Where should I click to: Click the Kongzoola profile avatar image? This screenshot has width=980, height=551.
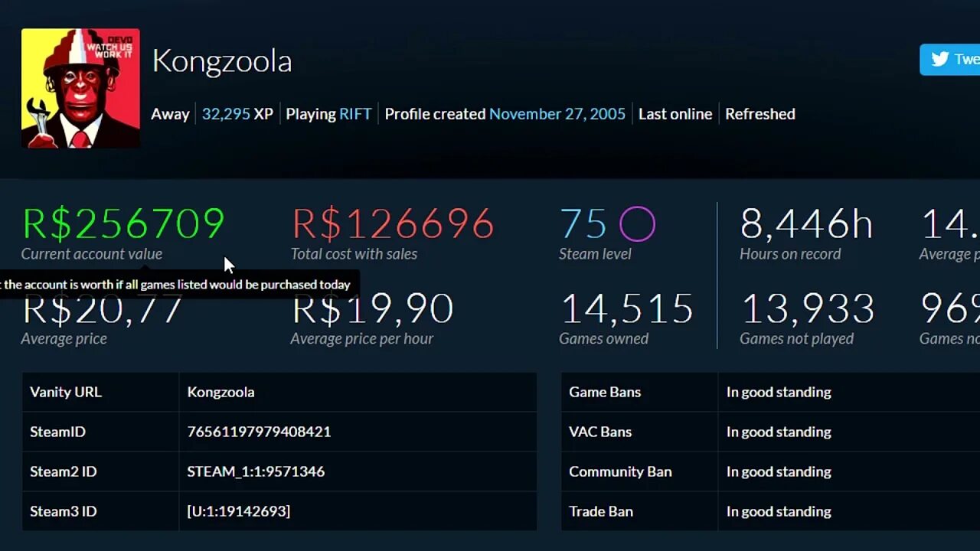click(80, 89)
